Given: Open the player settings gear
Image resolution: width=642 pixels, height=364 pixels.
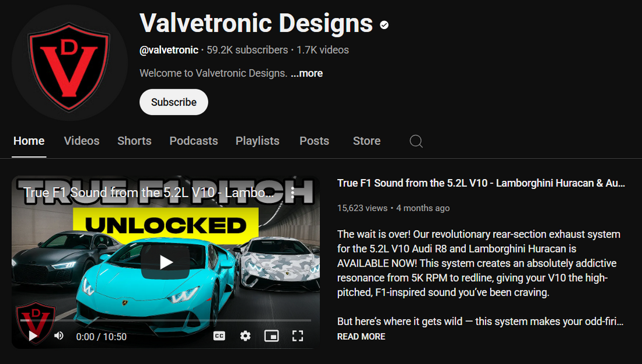Looking at the screenshot, I should click(245, 336).
